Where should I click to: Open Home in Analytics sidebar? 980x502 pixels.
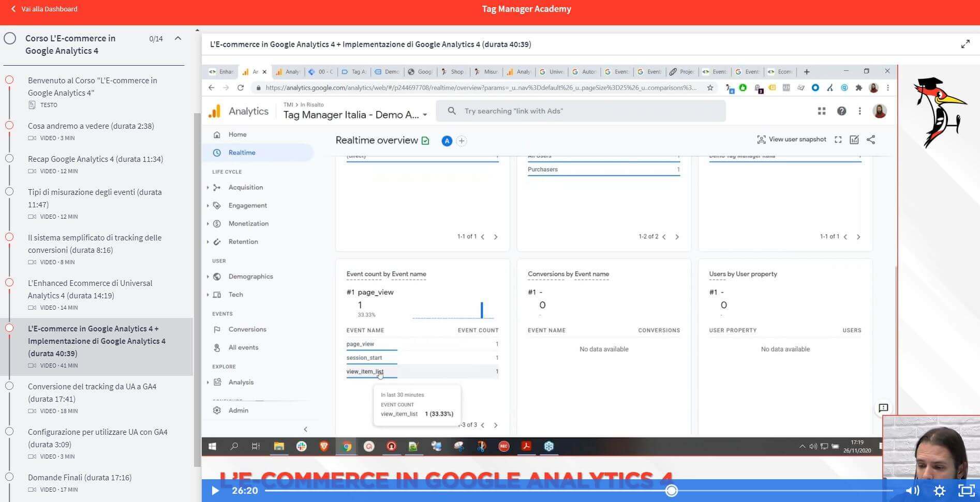[237, 134]
